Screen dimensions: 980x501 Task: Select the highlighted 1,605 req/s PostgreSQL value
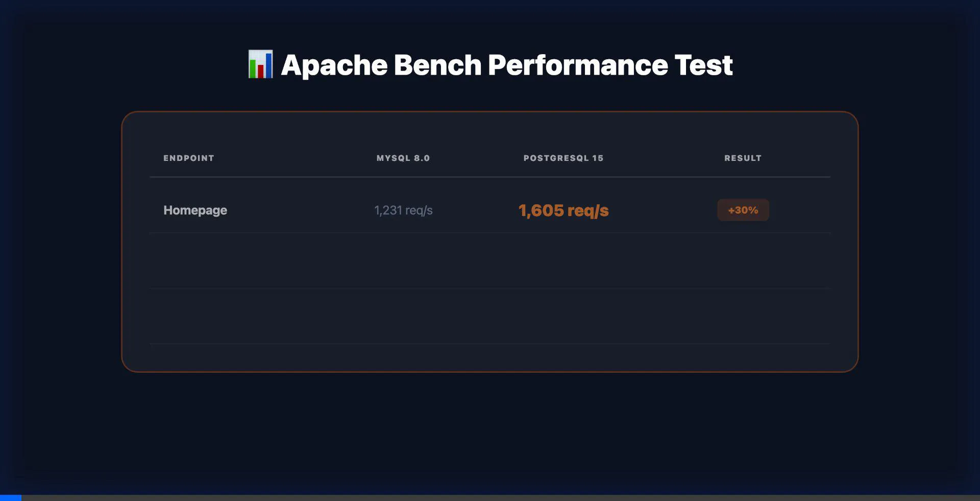tap(563, 210)
